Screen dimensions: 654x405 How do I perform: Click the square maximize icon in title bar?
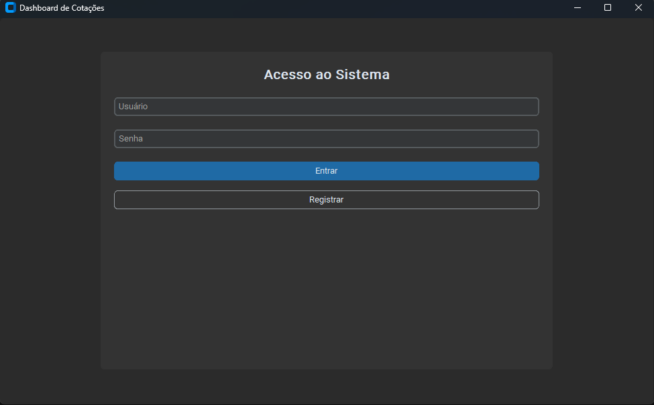click(x=608, y=8)
